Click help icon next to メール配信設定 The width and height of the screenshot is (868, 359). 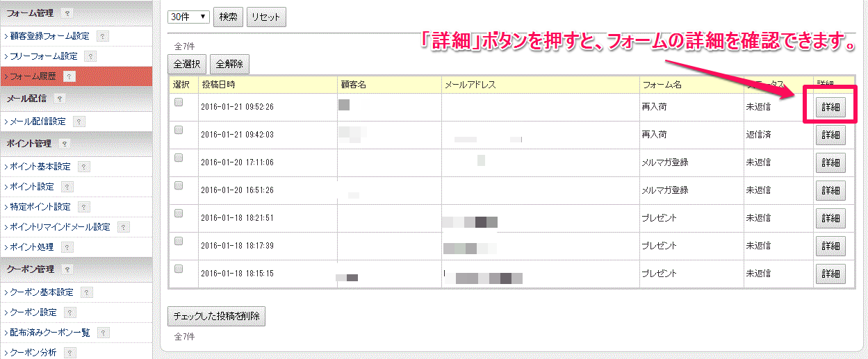coord(79,122)
